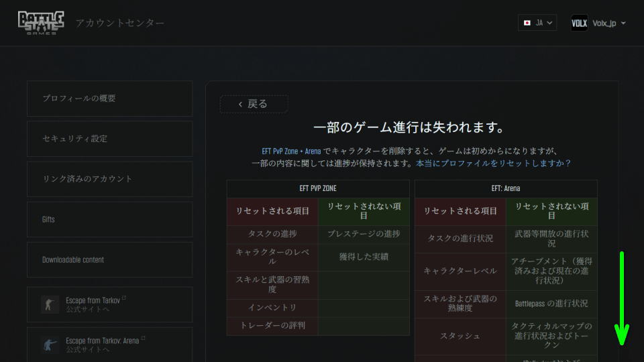Click the VOLX avatar image

[x=579, y=23]
